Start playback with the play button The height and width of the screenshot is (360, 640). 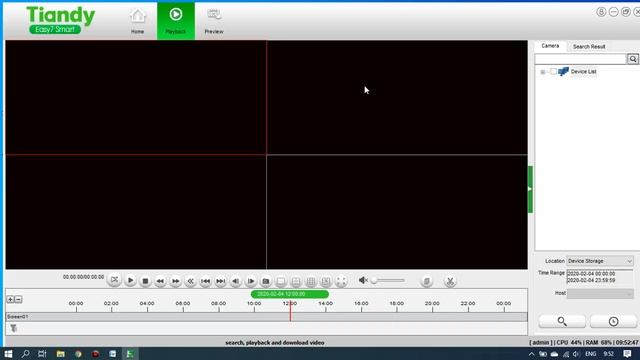click(x=130, y=281)
